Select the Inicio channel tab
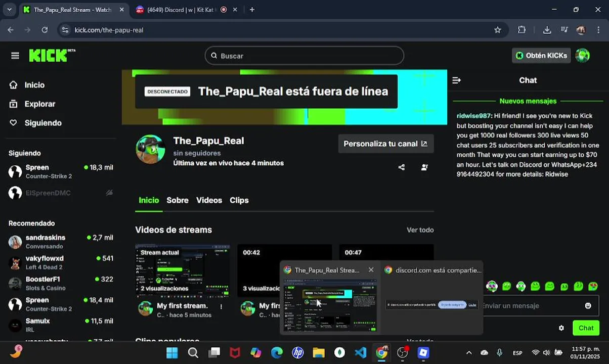 (149, 200)
